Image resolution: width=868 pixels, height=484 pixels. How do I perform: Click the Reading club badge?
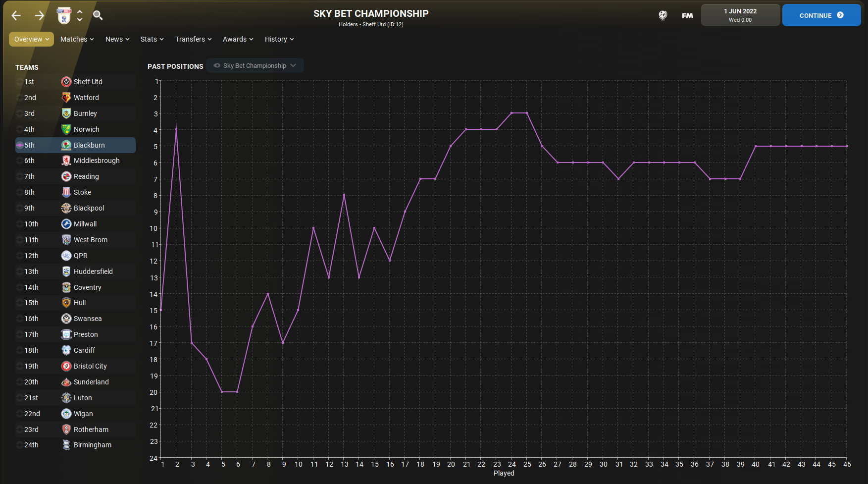[66, 176]
